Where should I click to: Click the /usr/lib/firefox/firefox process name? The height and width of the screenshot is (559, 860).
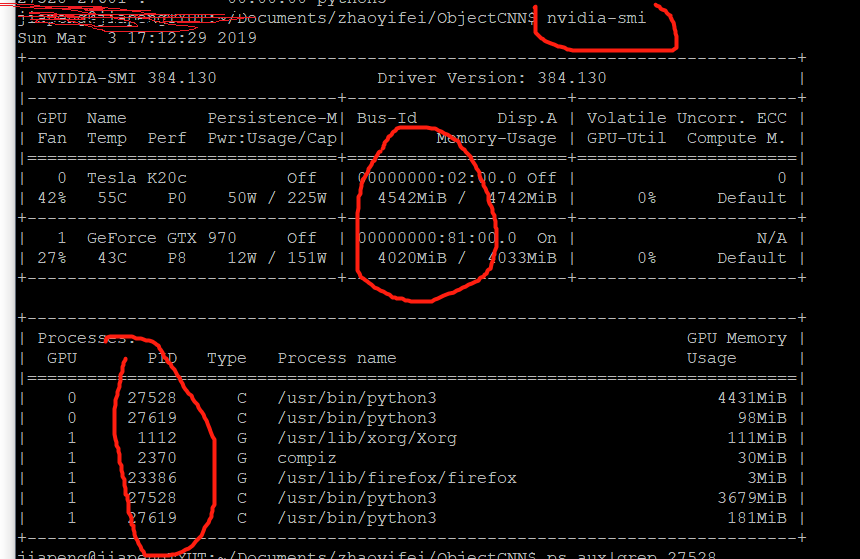pyautogui.click(x=397, y=478)
